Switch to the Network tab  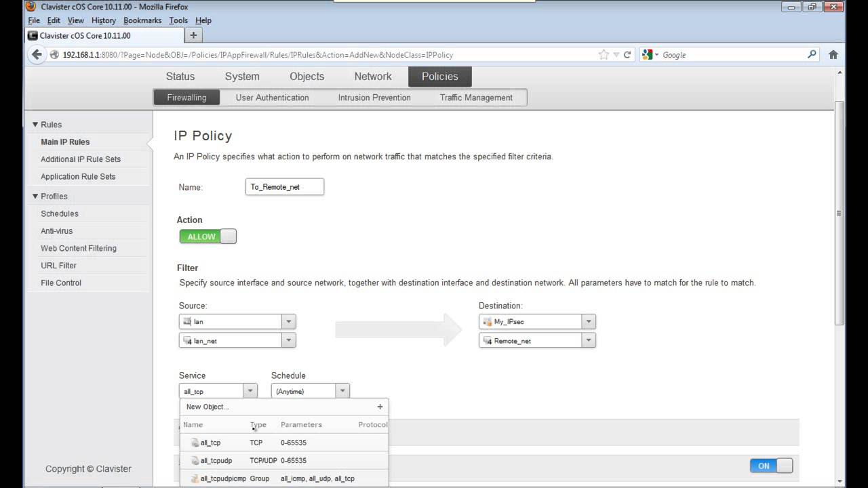(x=373, y=77)
